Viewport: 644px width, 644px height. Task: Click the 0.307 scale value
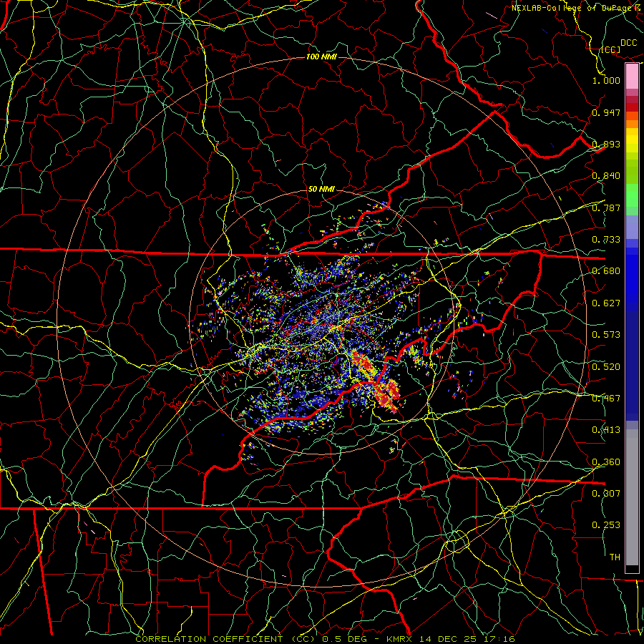click(x=606, y=494)
